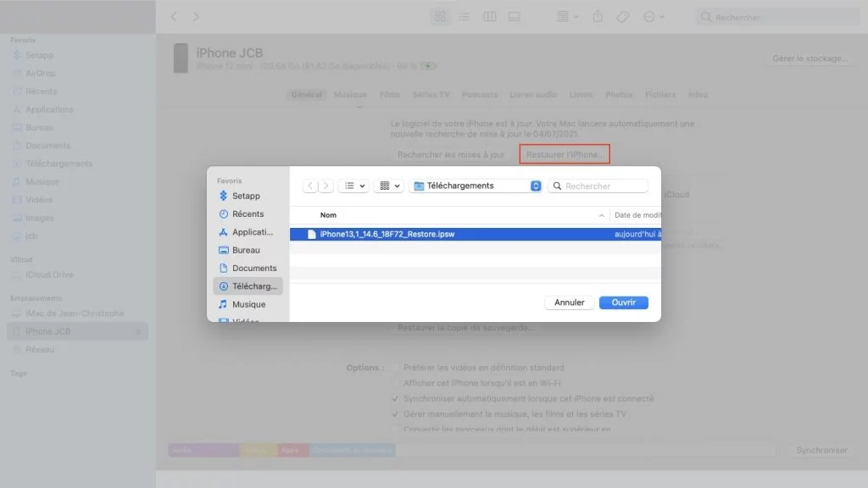Screen dimensions: 868x488
Task: Click Restaurer l'iPhone button in Finder
Action: (565, 154)
